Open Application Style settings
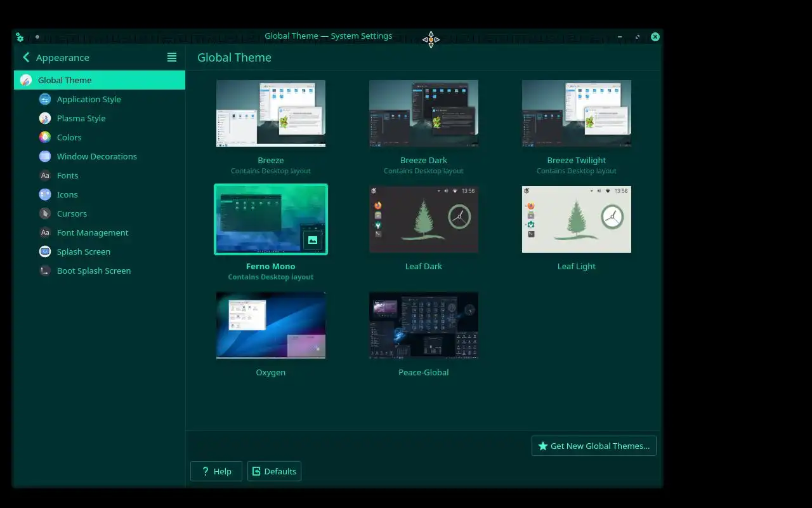Viewport: 812px width, 508px height. click(x=100, y=99)
